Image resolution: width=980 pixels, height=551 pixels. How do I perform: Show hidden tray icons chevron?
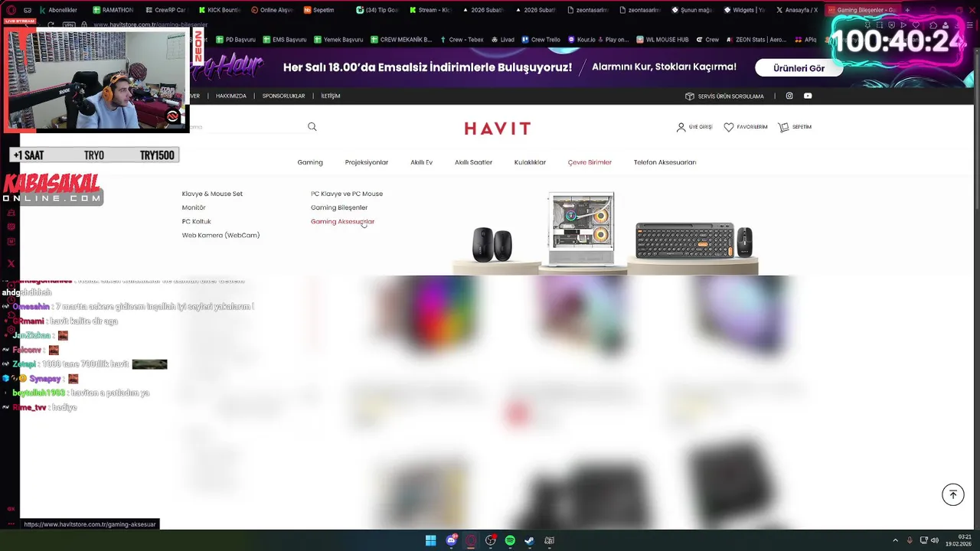(x=895, y=540)
